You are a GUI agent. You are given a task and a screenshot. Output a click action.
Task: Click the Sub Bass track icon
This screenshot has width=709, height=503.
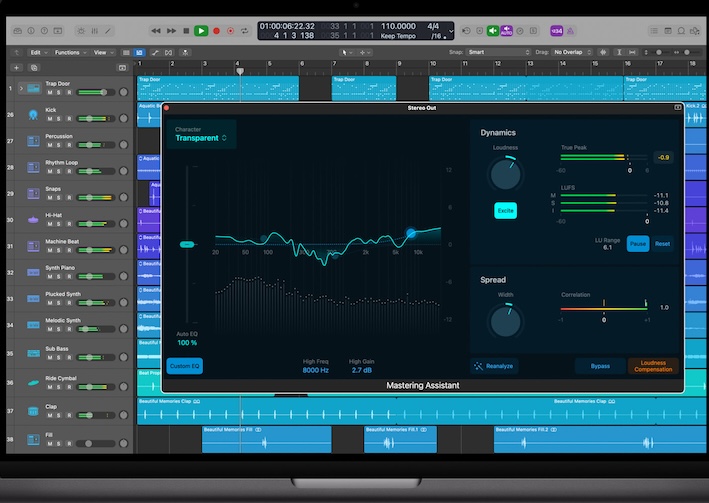click(33, 355)
